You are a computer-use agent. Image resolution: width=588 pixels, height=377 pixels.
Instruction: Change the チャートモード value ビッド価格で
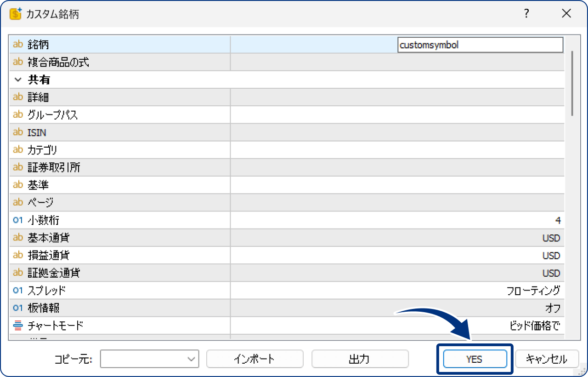pyautogui.click(x=535, y=326)
